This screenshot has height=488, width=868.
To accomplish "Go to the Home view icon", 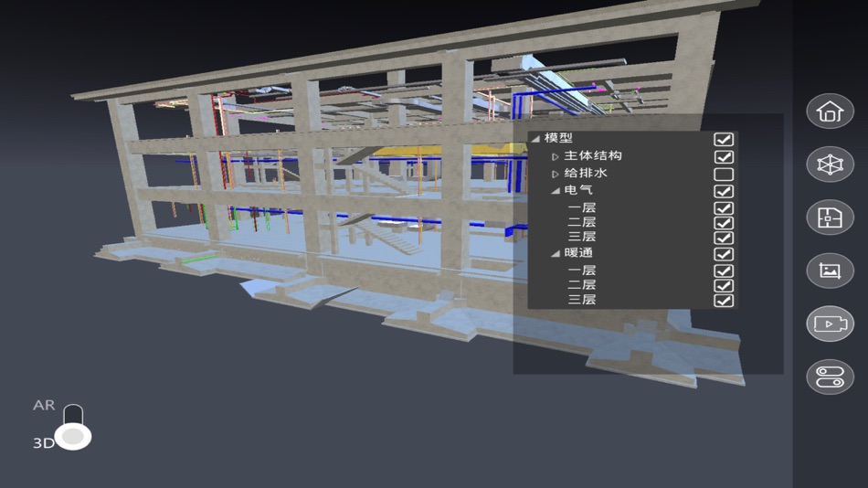I will pyautogui.click(x=830, y=111).
